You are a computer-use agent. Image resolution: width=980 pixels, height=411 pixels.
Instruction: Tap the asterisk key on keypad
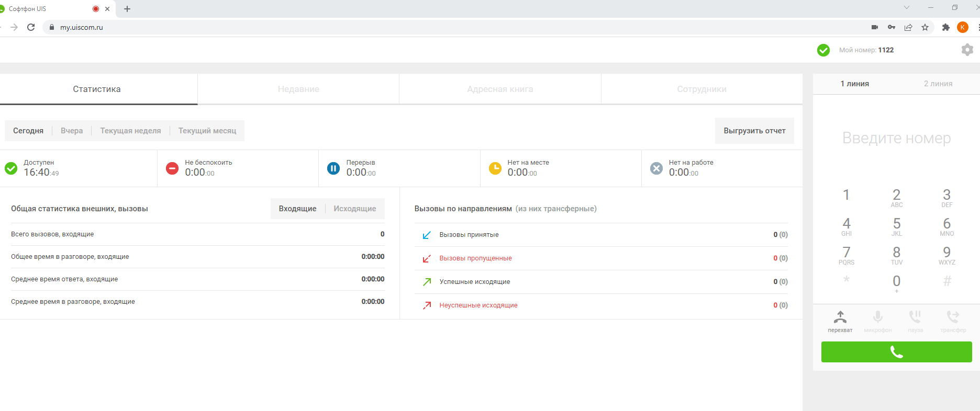tap(846, 280)
